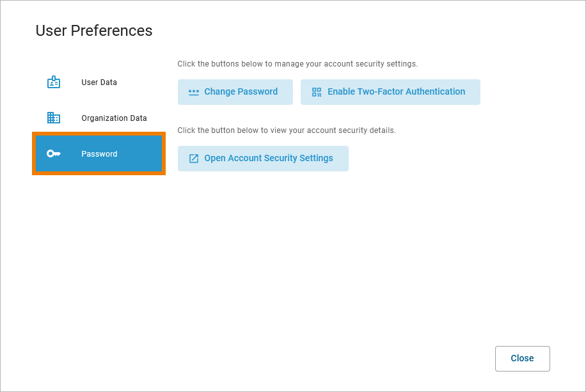
Task: Click the asterisks icon on Change Password
Action: [x=194, y=92]
